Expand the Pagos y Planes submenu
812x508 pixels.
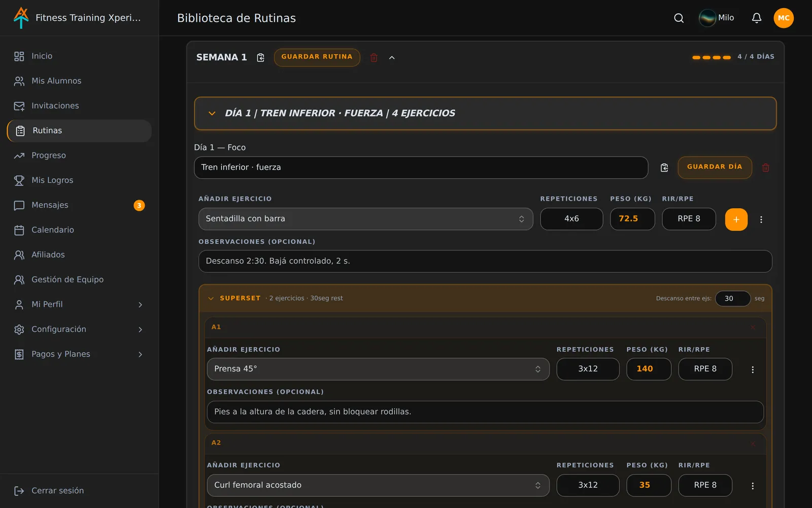[141, 354]
